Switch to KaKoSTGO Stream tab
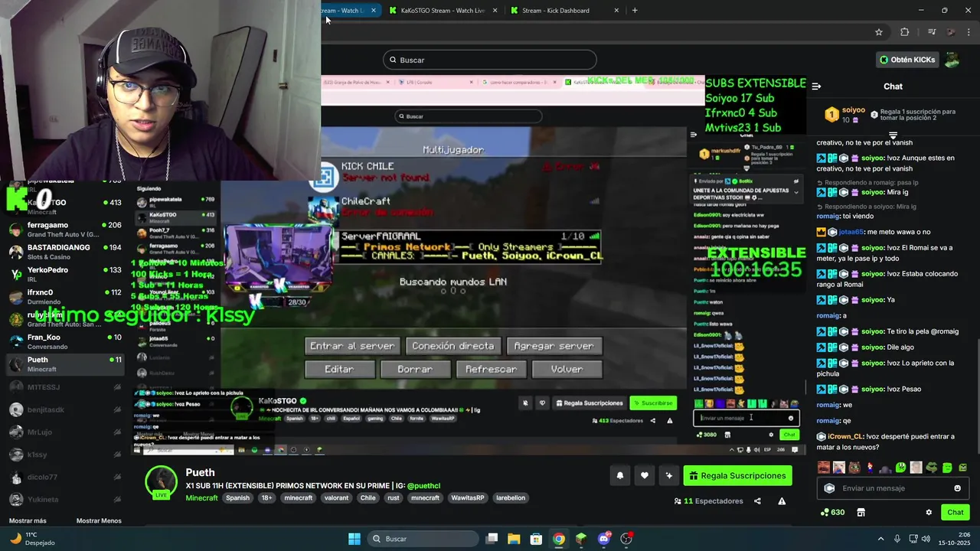This screenshot has height=551, width=980. point(441,11)
